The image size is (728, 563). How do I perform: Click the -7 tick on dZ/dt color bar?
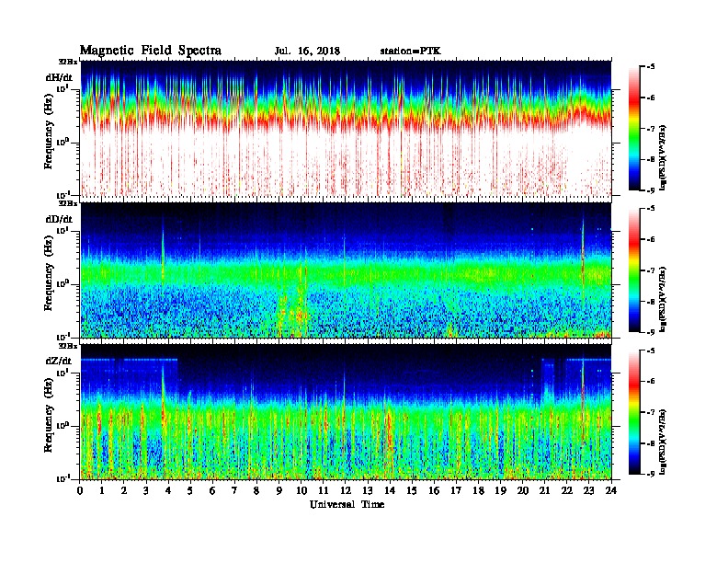651,412
